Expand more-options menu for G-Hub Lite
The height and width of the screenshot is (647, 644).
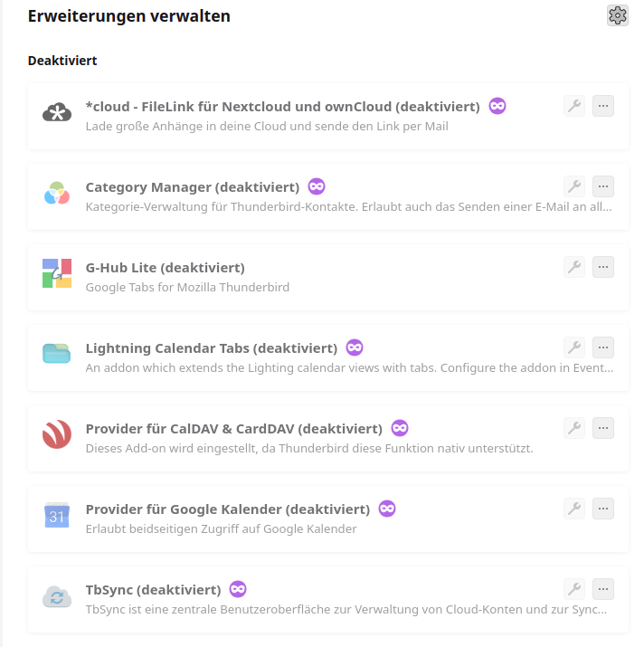(603, 267)
